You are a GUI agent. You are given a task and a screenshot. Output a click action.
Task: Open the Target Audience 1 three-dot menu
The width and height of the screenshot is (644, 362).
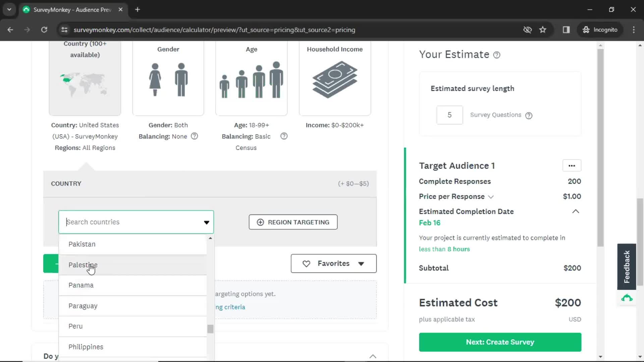click(572, 166)
